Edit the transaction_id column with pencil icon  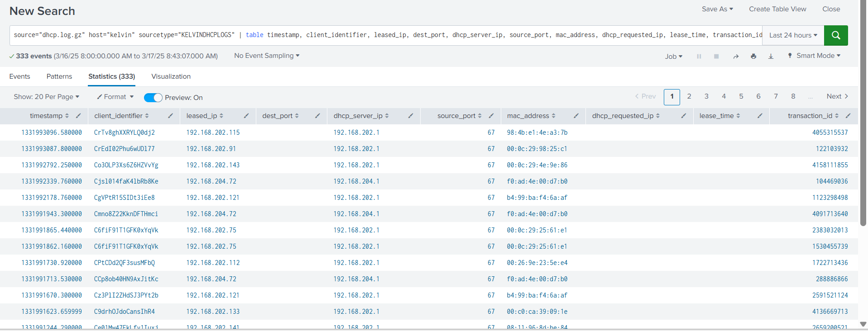point(848,116)
